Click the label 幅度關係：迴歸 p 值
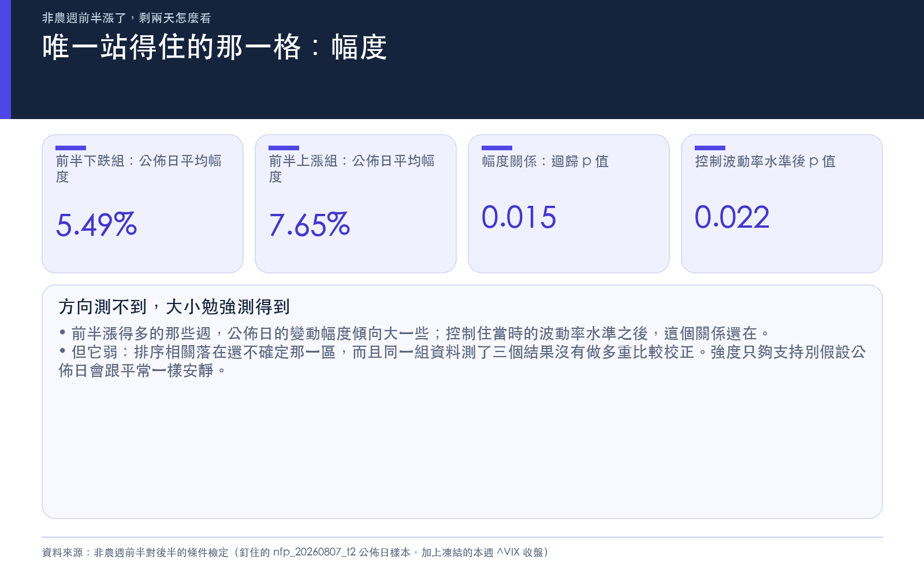 545,161
